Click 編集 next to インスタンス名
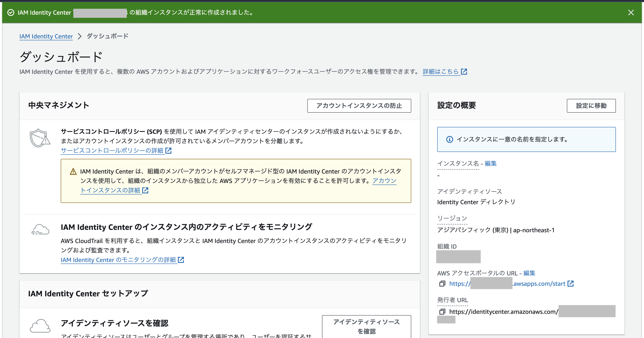 coord(491,164)
